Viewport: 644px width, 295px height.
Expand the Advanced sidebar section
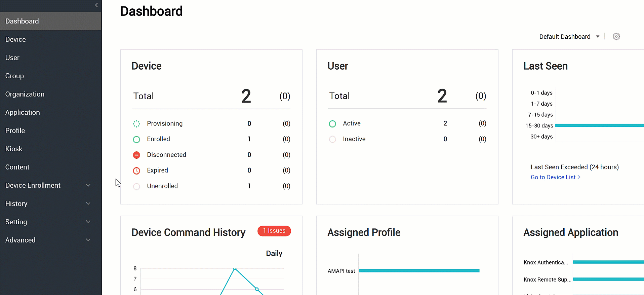click(88, 240)
